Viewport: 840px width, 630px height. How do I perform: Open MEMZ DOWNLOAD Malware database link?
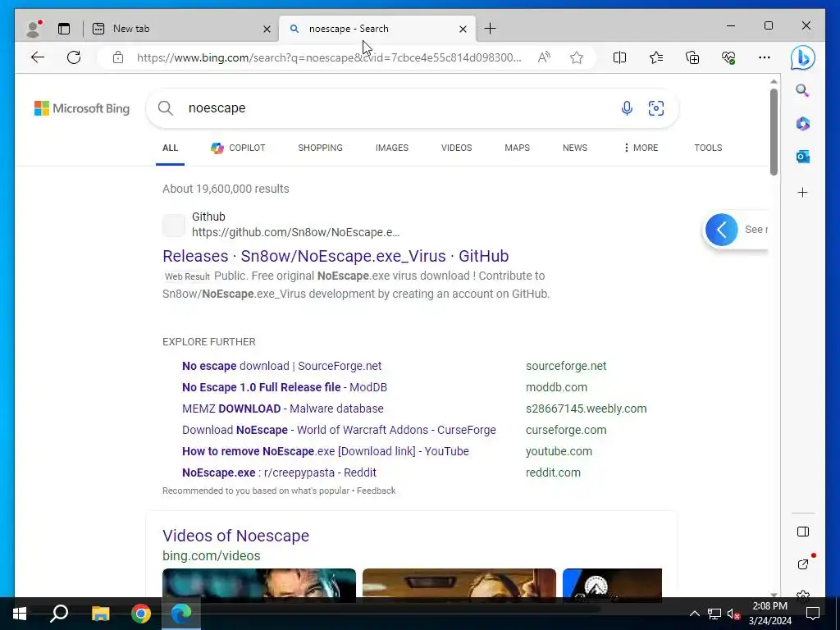click(x=283, y=409)
